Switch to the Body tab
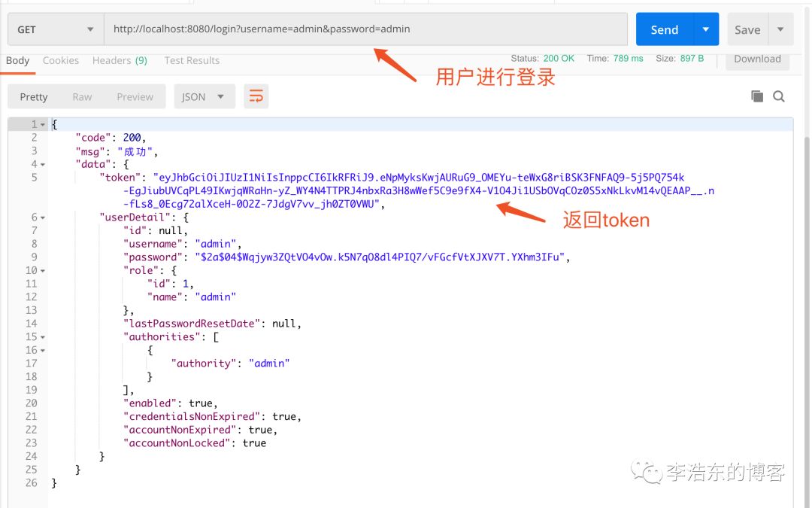 (17, 61)
